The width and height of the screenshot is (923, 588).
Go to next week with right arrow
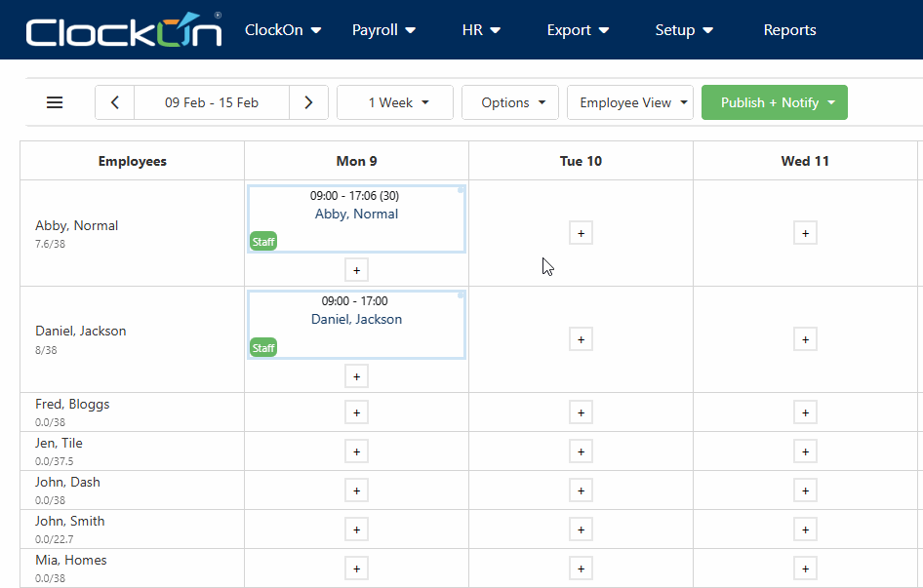click(308, 102)
